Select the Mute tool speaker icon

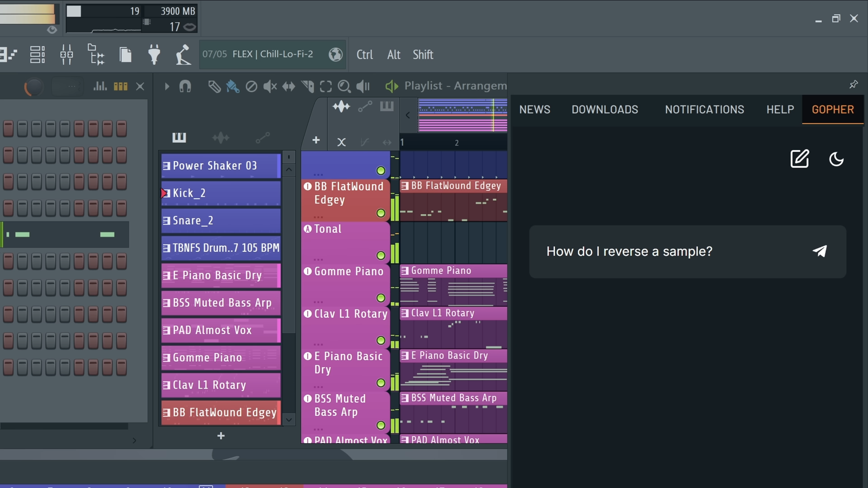pyautogui.click(x=270, y=86)
